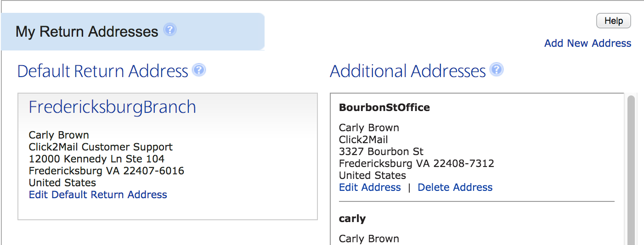
Task: Click the Help button
Action: (x=613, y=21)
